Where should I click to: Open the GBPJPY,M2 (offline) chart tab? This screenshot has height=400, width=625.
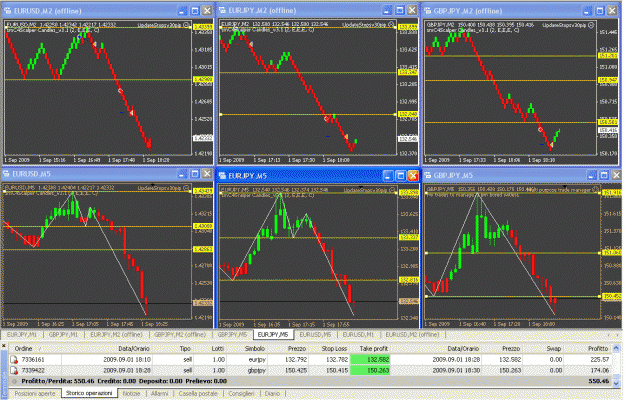point(180,335)
